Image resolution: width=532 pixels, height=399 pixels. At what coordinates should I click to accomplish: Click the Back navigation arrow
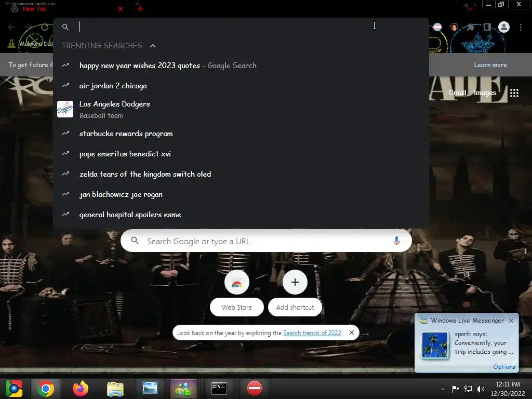(x=11, y=27)
